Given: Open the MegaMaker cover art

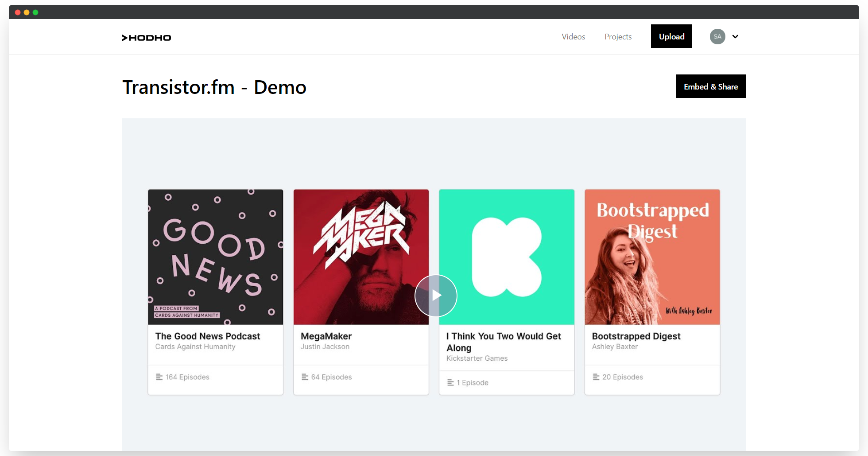Looking at the screenshot, I should [x=361, y=257].
